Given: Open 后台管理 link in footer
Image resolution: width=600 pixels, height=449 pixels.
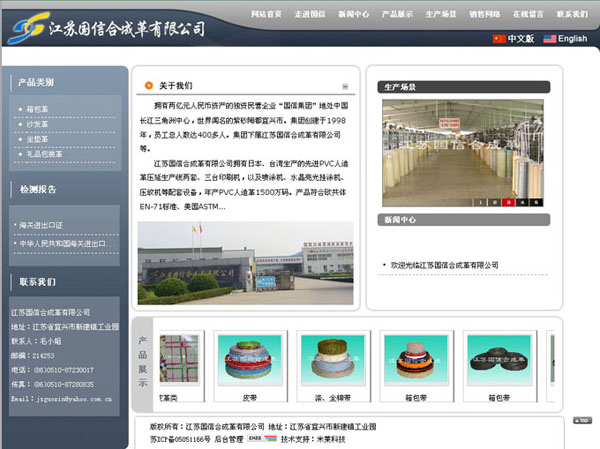Looking at the screenshot, I should (x=229, y=439).
